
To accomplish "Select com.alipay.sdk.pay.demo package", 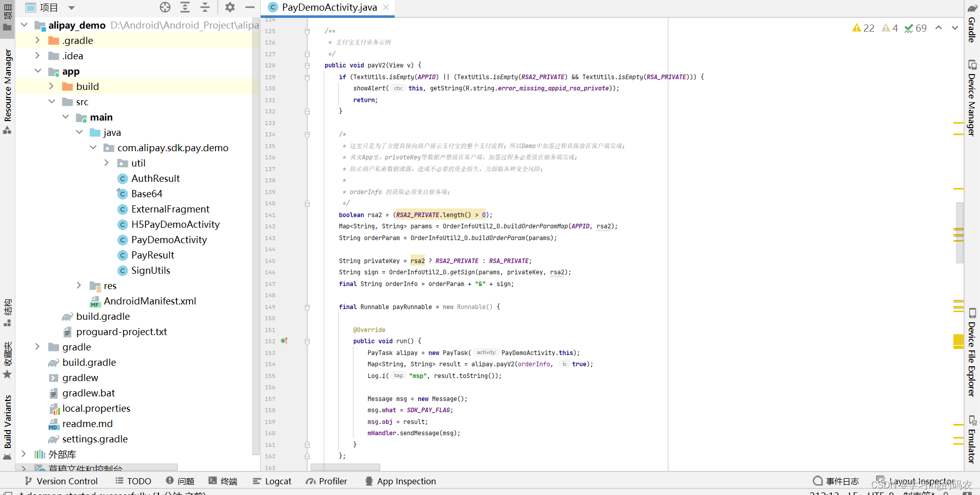I will (x=173, y=148).
